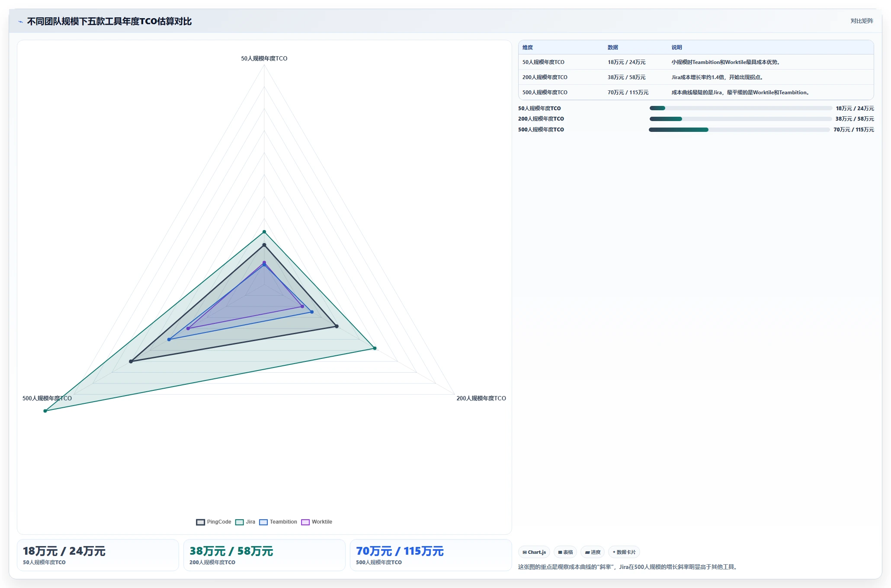Select the 500人规模年度TCO table row label
Viewport: 891px width, 588px height.
coord(545,93)
